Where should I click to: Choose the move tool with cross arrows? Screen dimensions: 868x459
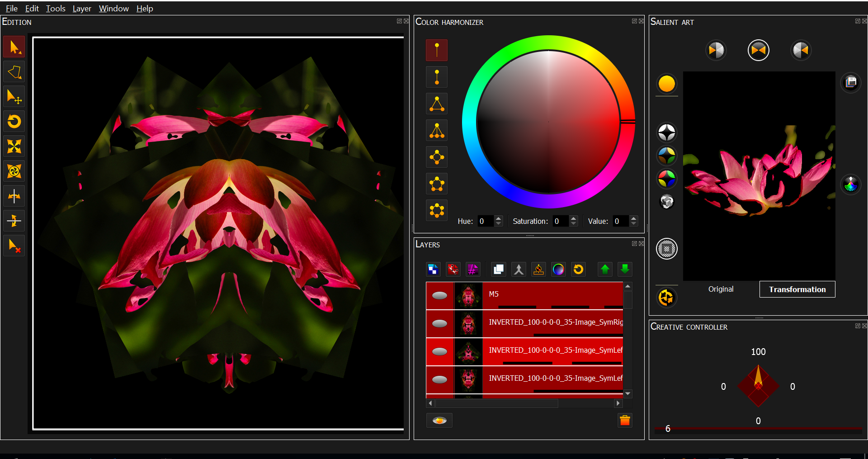(14, 97)
